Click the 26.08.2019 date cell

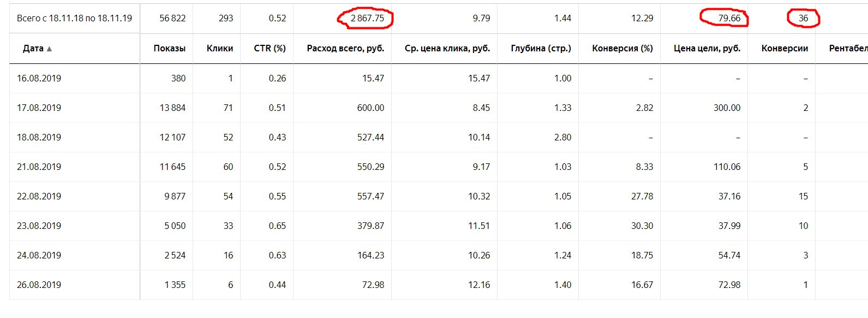39,285
